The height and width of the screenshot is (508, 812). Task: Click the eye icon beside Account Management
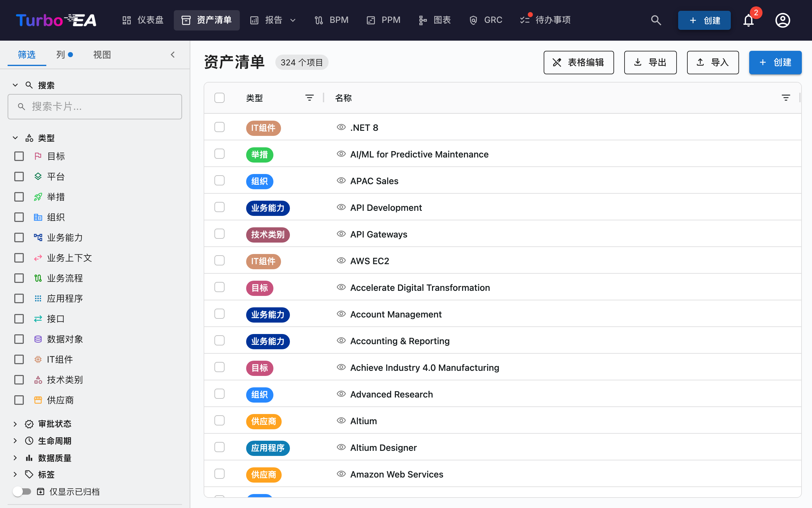tap(341, 314)
